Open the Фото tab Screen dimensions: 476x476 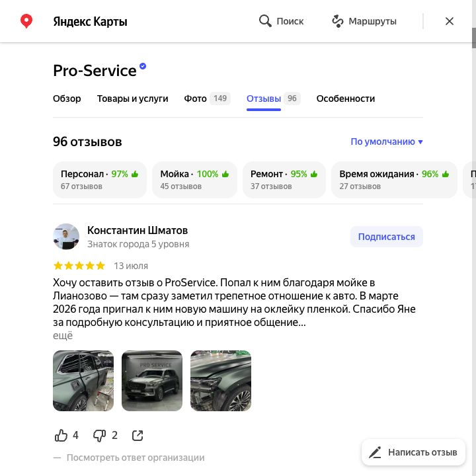coord(195,99)
